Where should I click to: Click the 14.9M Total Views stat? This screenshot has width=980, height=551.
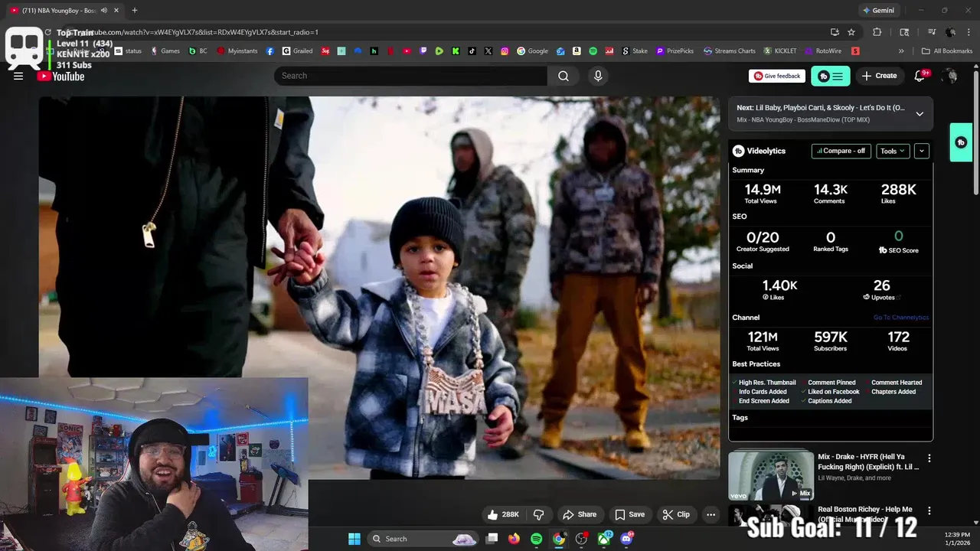tap(762, 194)
